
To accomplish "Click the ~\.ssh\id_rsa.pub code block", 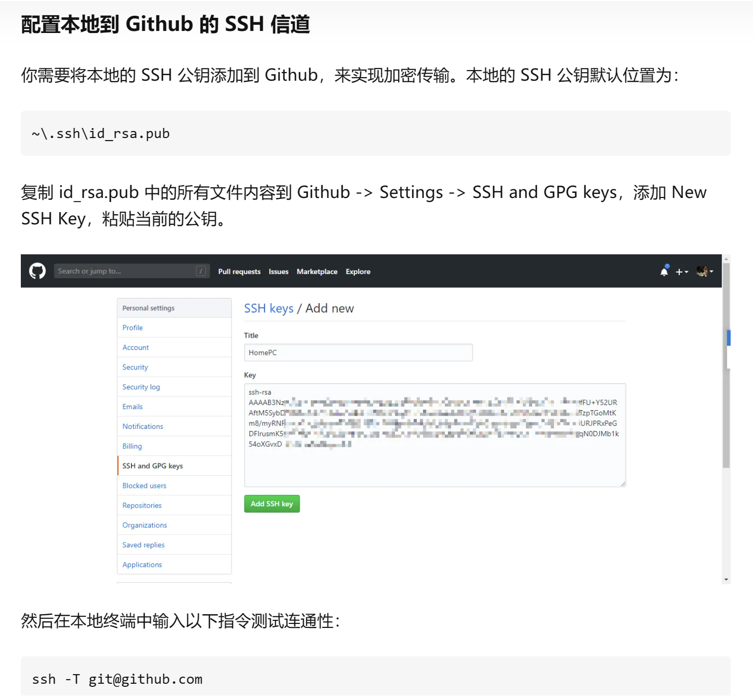I will tap(376, 134).
